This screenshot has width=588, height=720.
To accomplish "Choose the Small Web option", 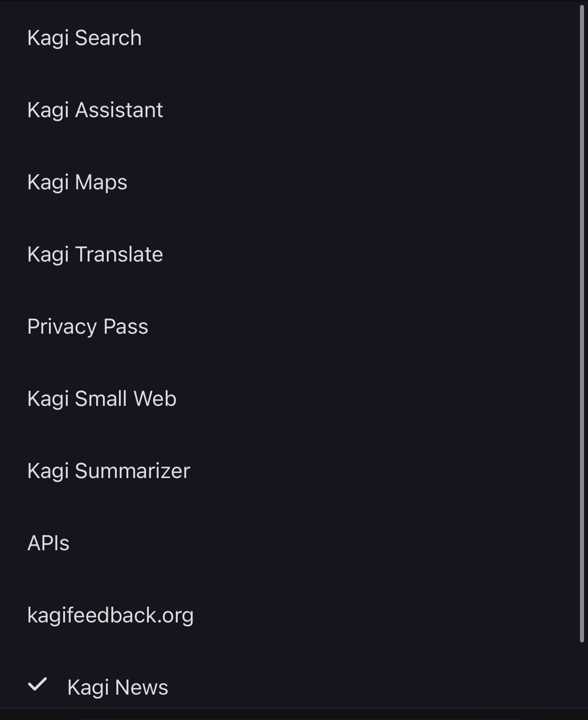I will pos(102,399).
